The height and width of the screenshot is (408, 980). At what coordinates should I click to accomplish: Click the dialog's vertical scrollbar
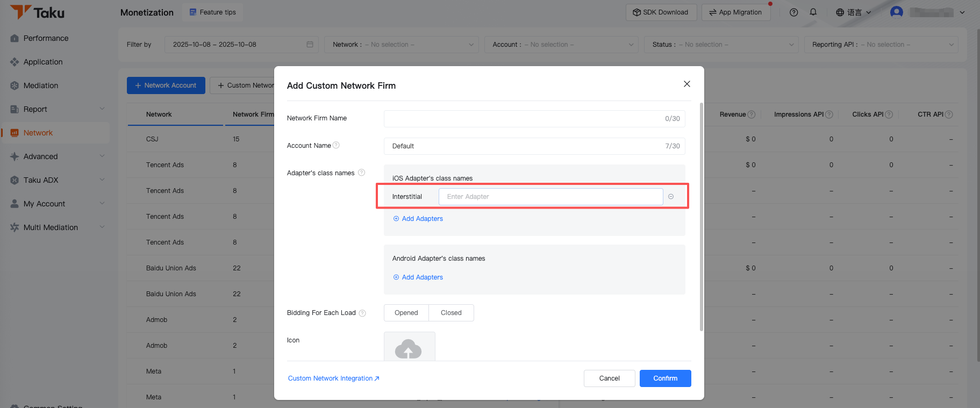click(701, 215)
